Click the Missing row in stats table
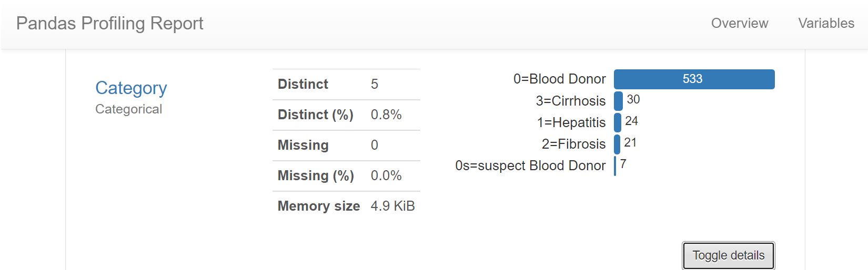868x270 pixels. 346,145
